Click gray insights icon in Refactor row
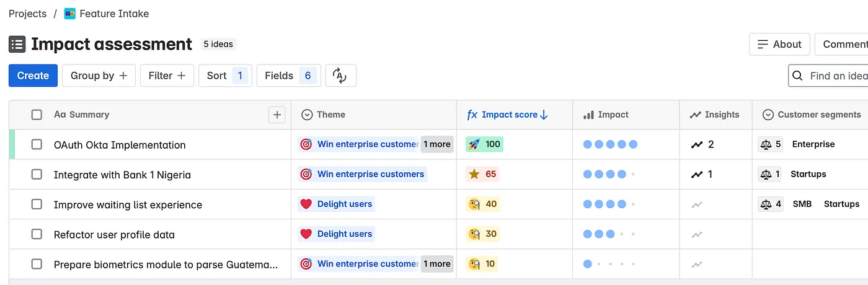Screen dimensions: 868x285 (697, 234)
